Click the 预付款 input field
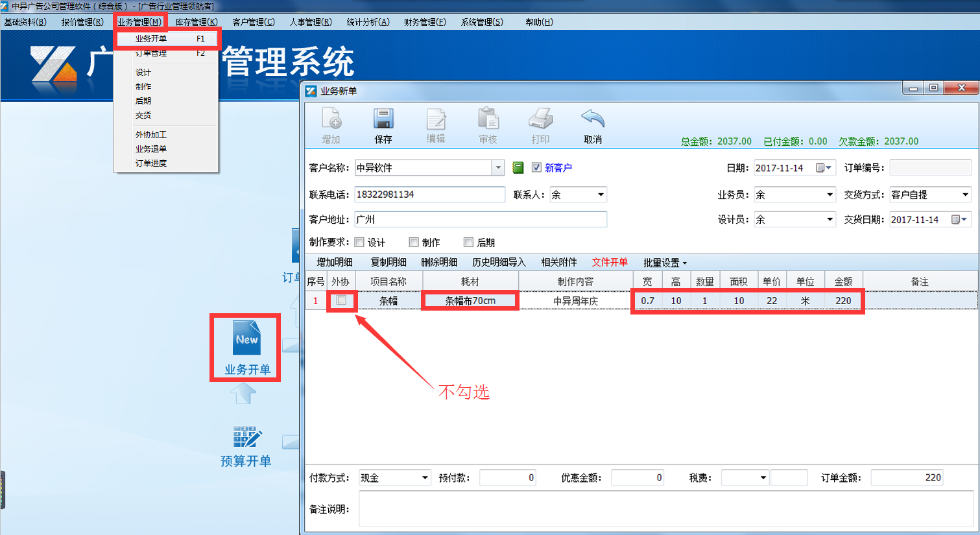 (508, 478)
